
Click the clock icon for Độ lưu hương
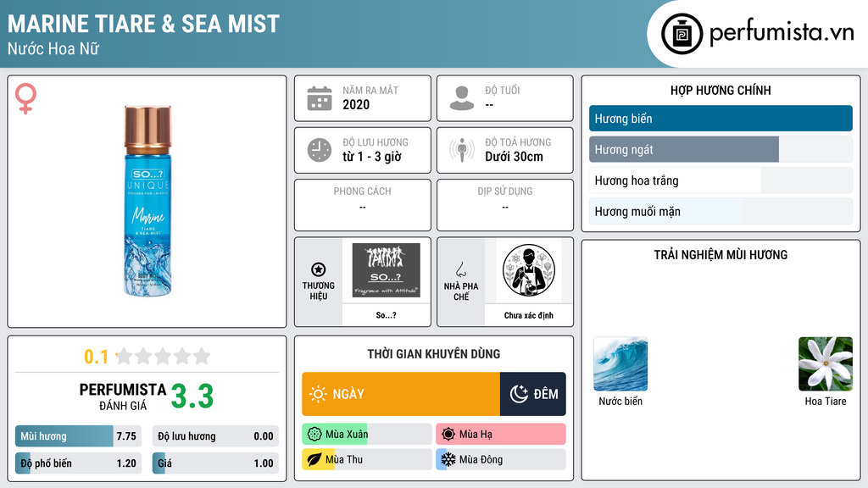click(320, 150)
